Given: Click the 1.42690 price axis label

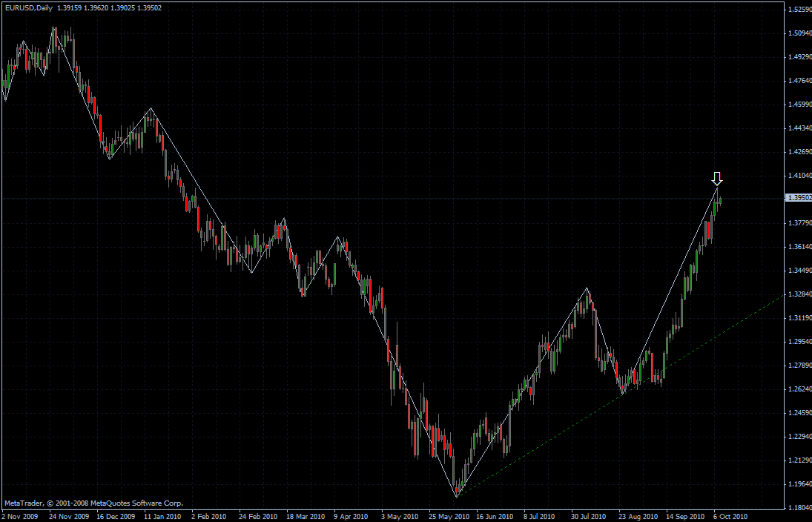Looking at the screenshot, I should [x=800, y=152].
